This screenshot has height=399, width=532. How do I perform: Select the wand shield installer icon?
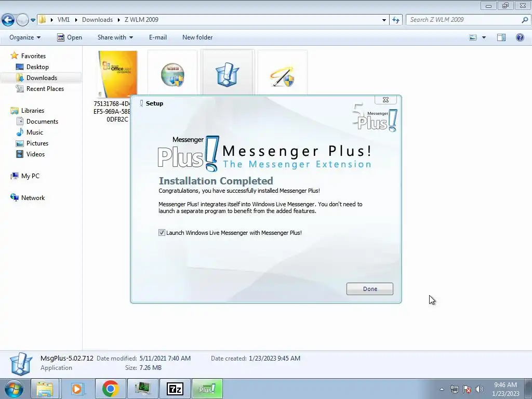pos(282,76)
